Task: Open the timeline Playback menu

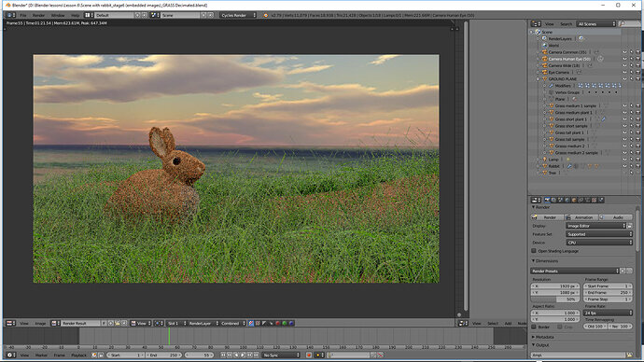Action: (78, 355)
